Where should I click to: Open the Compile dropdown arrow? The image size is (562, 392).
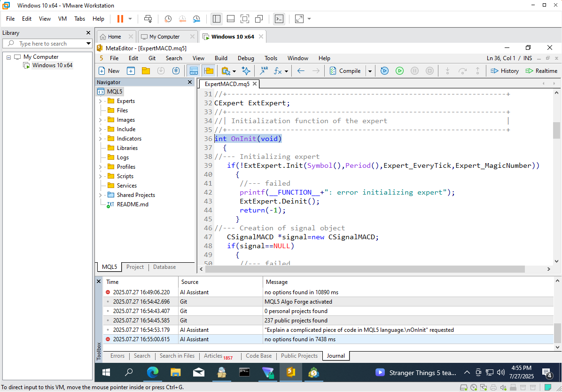370,71
